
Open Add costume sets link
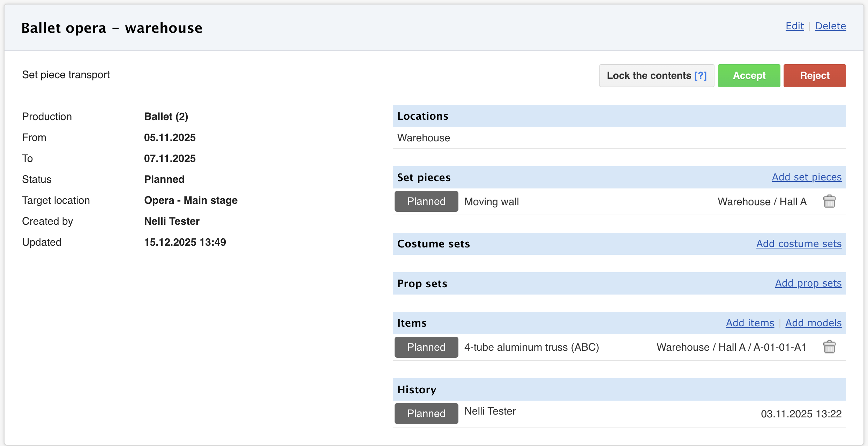click(x=799, y=244)
